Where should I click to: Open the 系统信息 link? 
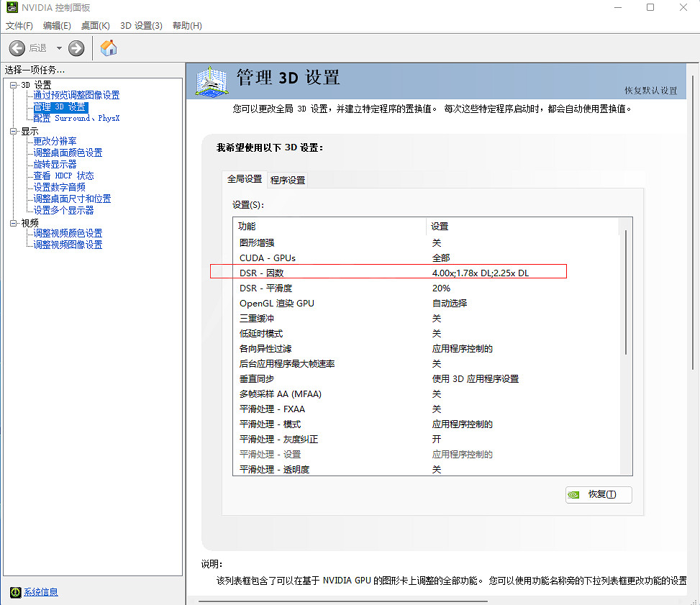pos(41,592)
